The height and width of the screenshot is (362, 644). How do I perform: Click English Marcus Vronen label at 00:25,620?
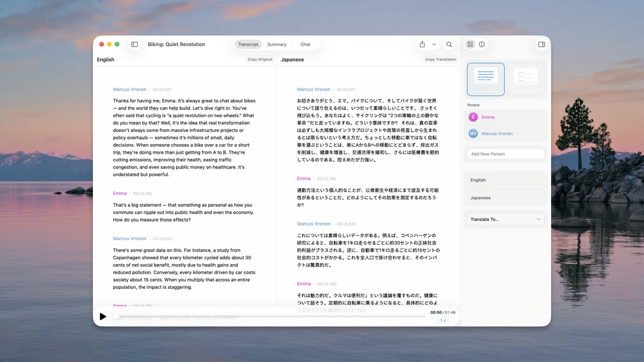tap(129, 238)
